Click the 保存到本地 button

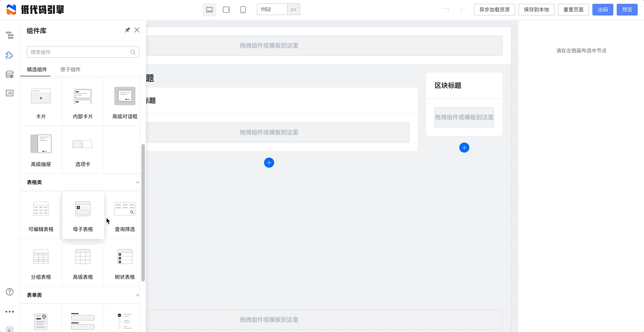click(537, 10)
